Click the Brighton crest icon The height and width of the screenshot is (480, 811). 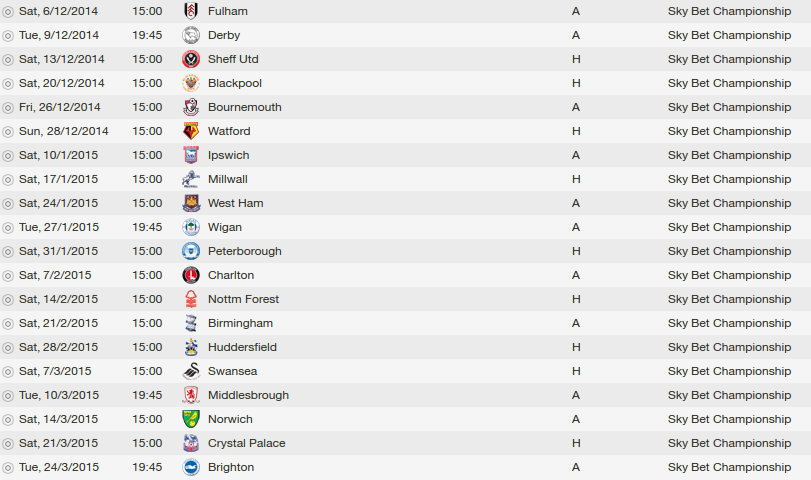coord(190,467)
